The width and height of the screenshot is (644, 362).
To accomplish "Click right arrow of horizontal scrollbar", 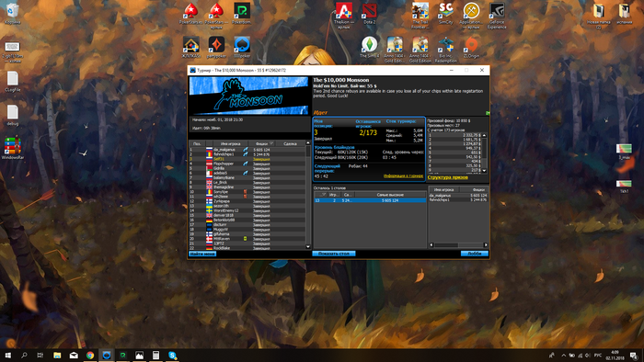I will point(486,245).
